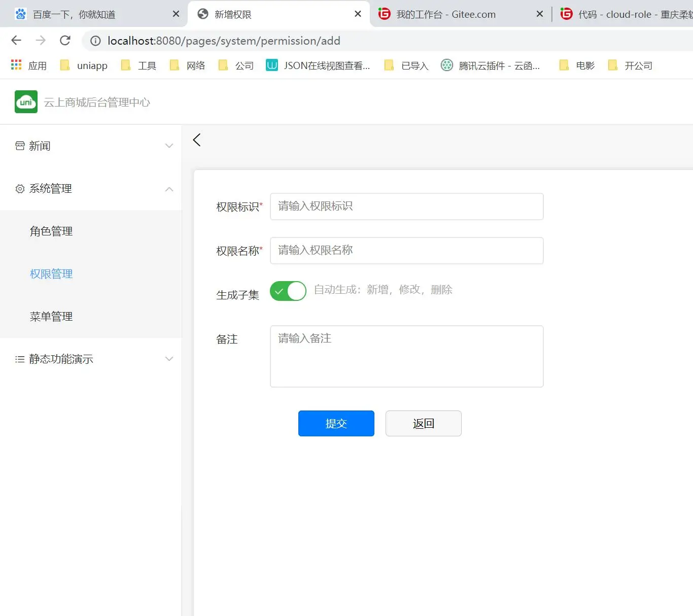
Task: Open the 应用 apps grid shortcut
Action: click(29, 65)
